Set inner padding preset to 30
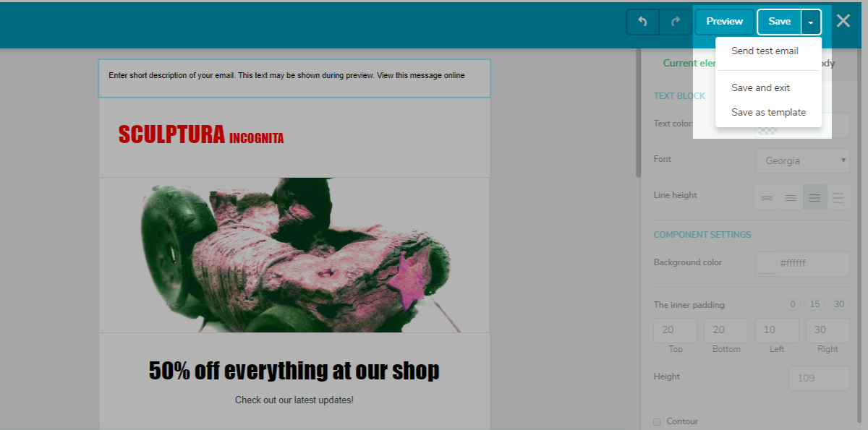The height and width of the screenshot is (430, 868). [839, 304]
